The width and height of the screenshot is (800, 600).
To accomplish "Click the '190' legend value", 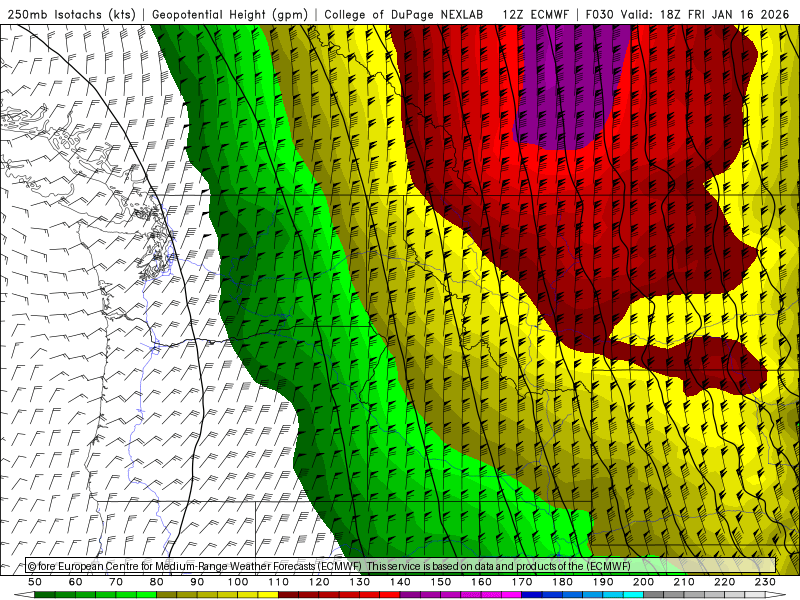I will pos(603,582).
